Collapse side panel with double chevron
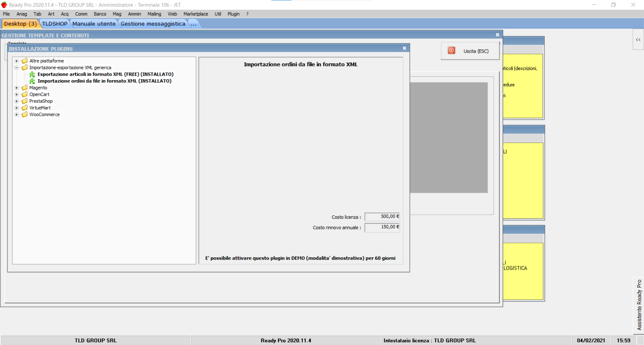Image resolution: width=644 pixels, height=345 pixels. pyautogui.click(x=638, y=40)
